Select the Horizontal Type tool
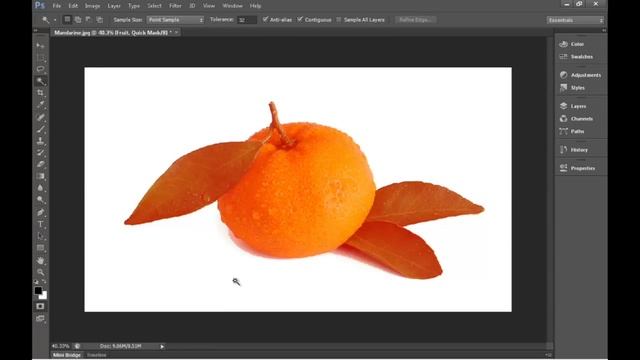This screenshot has width=640, height=360. [x=40, y=224]
